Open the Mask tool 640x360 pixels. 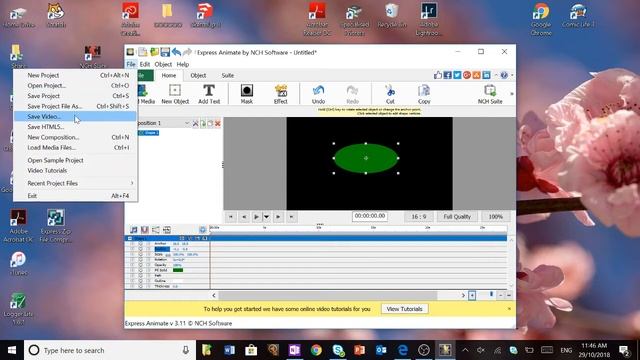247,94
